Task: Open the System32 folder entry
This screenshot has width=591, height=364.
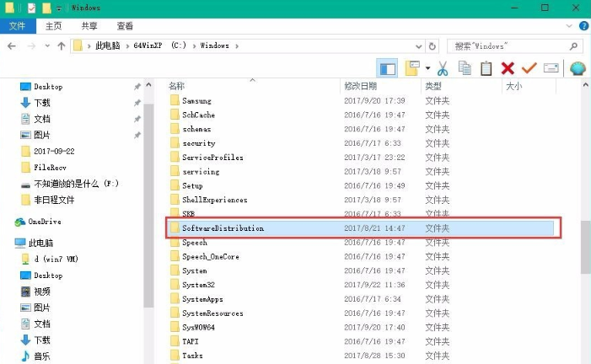Action: coord(198,285)
